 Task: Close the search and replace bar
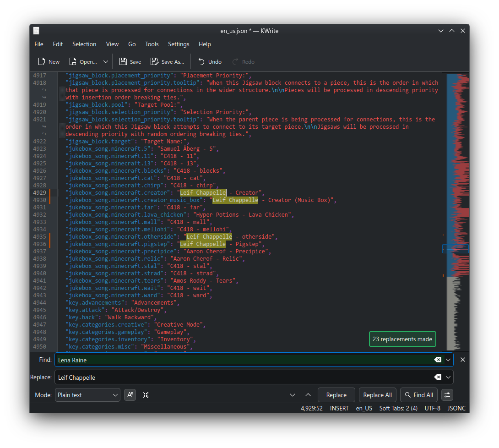(462, 360)
